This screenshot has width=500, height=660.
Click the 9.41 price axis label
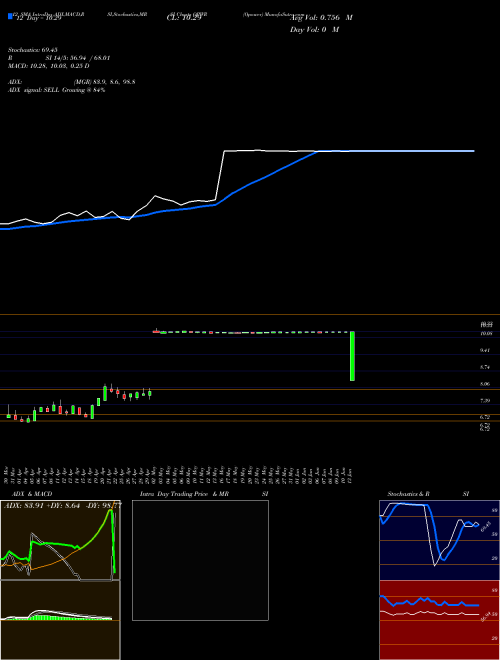pos(487,350)
